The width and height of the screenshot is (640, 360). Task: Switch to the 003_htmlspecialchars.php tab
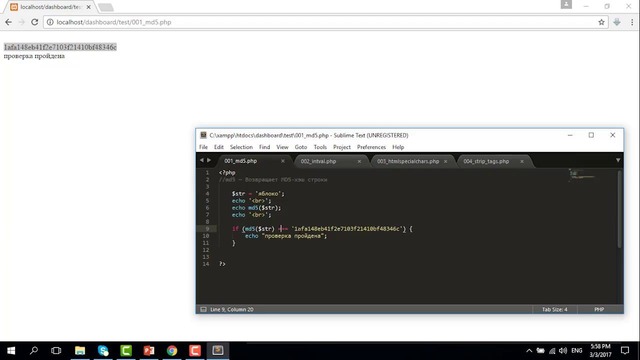pos(411,161)
